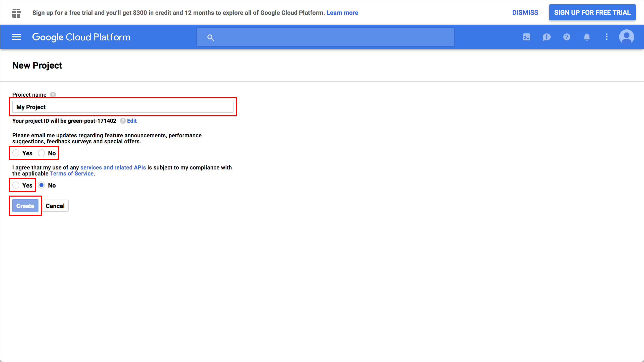Open the Terms of Service link
Image resolution: width=644 pixels, height=362 pixels.
[x=72, y=174]
